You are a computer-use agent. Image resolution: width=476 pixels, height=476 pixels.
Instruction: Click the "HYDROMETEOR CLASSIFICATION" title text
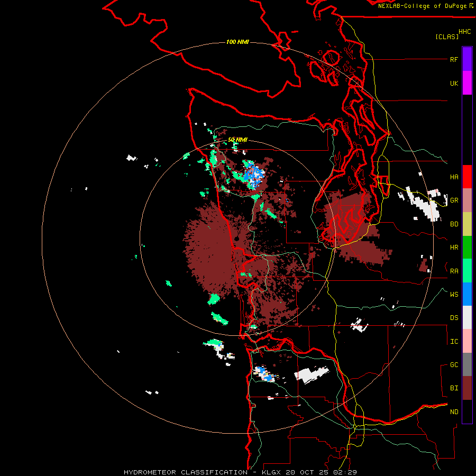(x=186, y=472)
